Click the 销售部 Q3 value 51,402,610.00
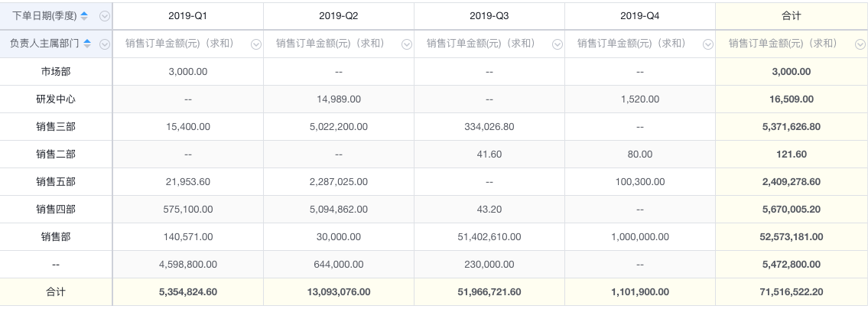The width and height of the screenshot is (868, 309). coord(489,237)
